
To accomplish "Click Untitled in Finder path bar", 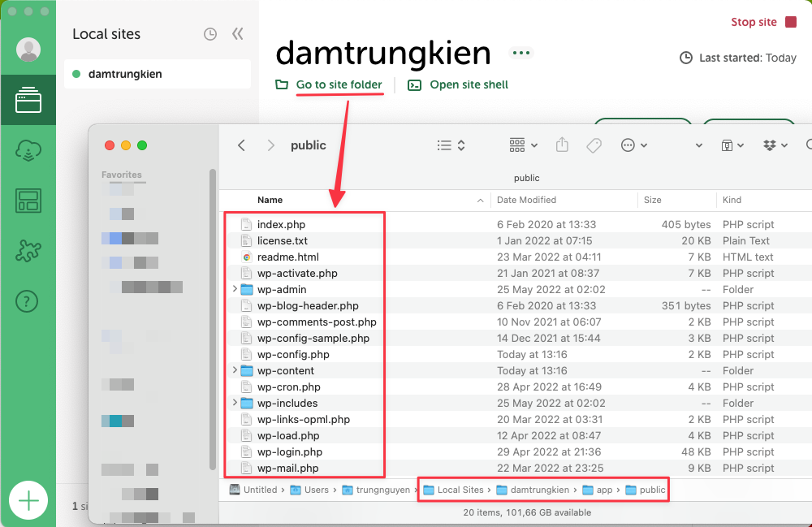I will (x=253, y=490).
